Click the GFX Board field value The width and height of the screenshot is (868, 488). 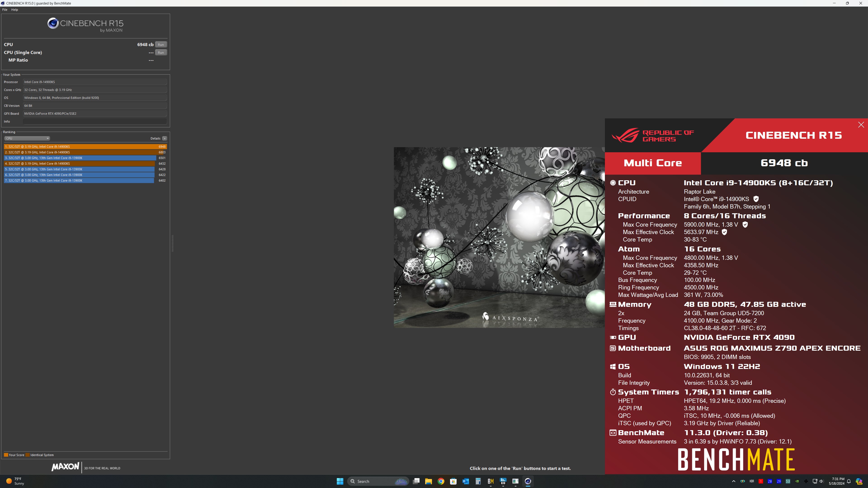95,113
